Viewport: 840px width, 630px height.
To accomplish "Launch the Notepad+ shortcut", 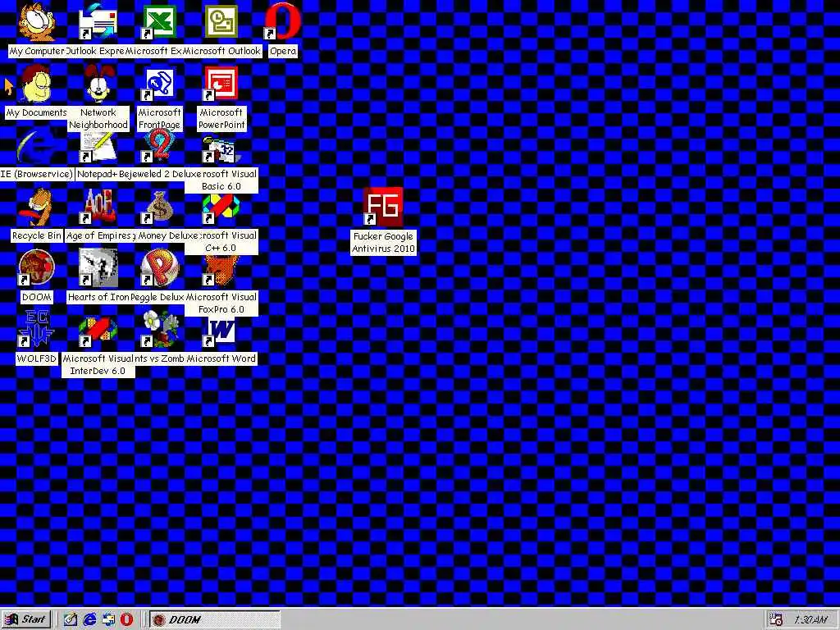I will pos(98,145).
